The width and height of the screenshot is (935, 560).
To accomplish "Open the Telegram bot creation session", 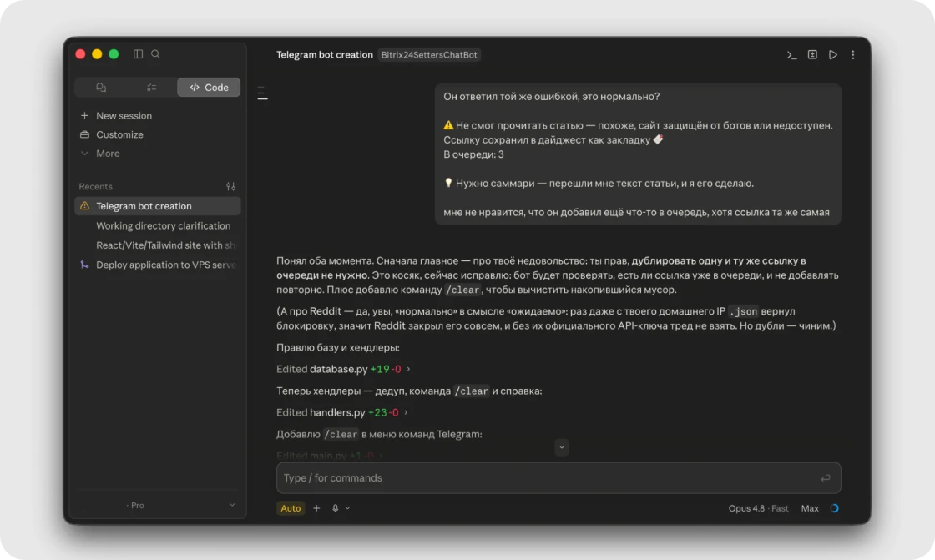I will tap(158, 206).
